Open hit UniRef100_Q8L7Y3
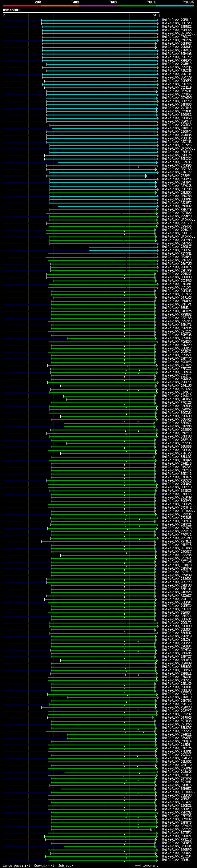197x868 pixels. (x=177, y=23)
